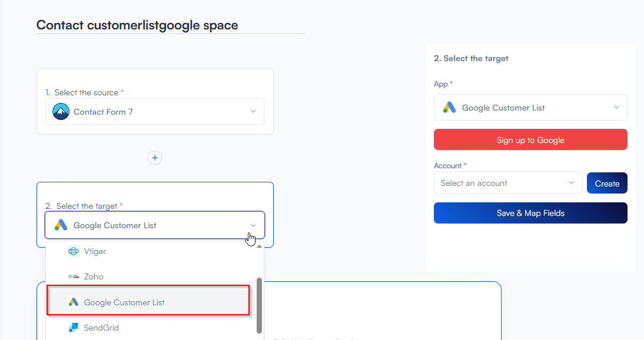
Task: Open the 'Select an account' dropdown
Action: [507, 183]
